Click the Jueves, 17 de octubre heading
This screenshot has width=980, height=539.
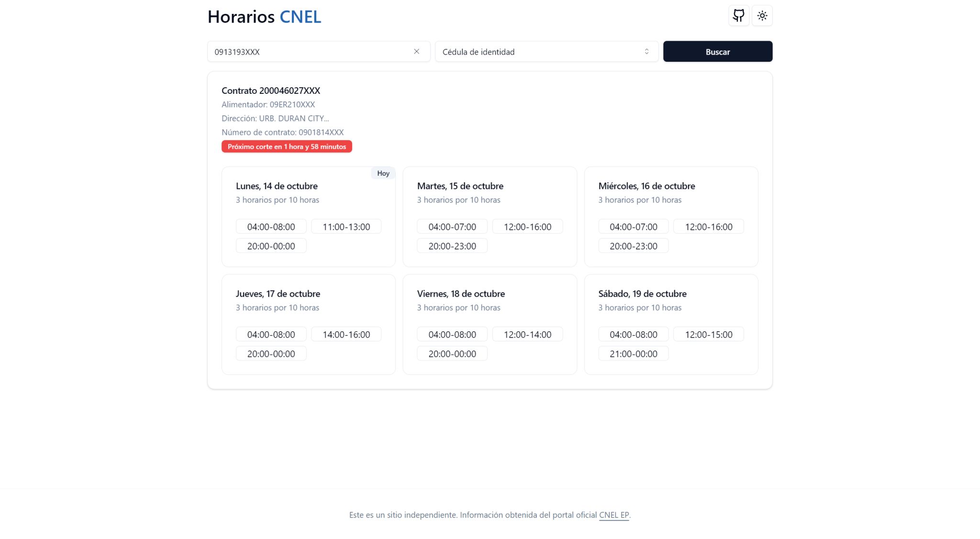coord(278,294)
